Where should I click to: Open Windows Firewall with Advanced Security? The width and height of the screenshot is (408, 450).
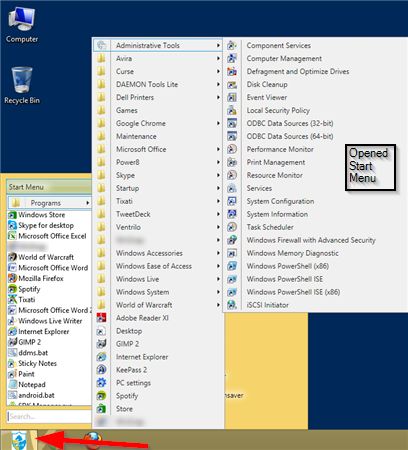(311, 240)
